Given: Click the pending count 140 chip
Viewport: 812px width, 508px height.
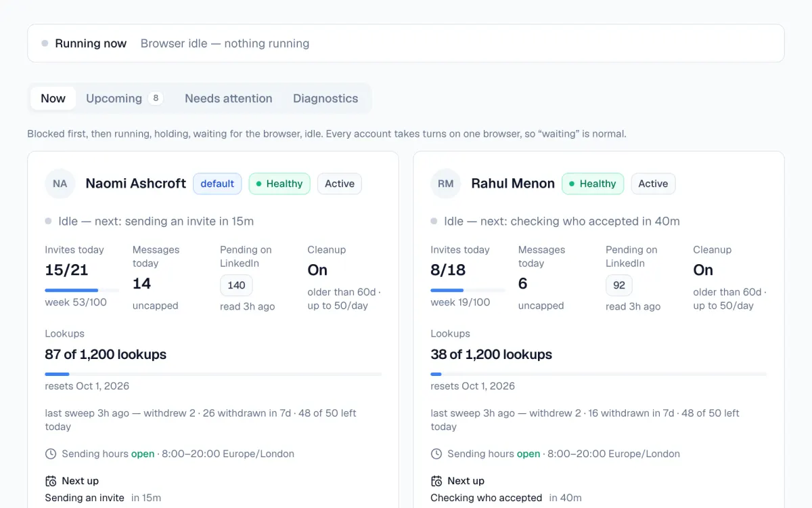Looking at the screenshot, I should click(x=236, y=285).
